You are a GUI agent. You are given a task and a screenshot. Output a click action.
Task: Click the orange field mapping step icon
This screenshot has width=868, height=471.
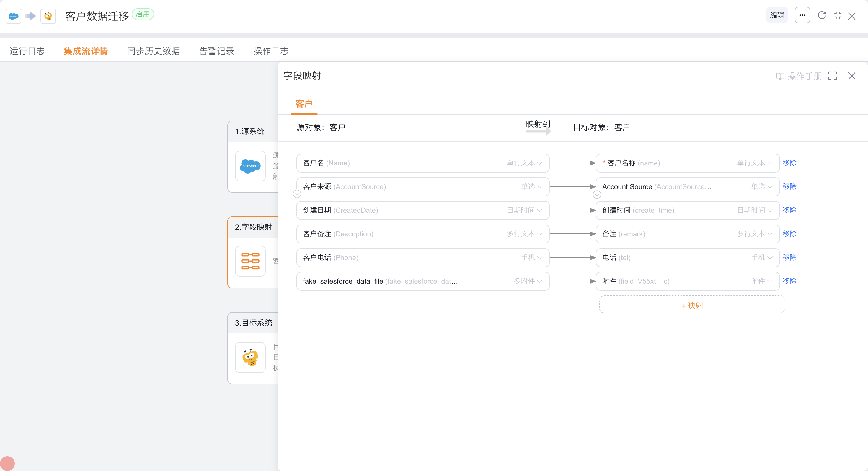(x=250, y=261)
